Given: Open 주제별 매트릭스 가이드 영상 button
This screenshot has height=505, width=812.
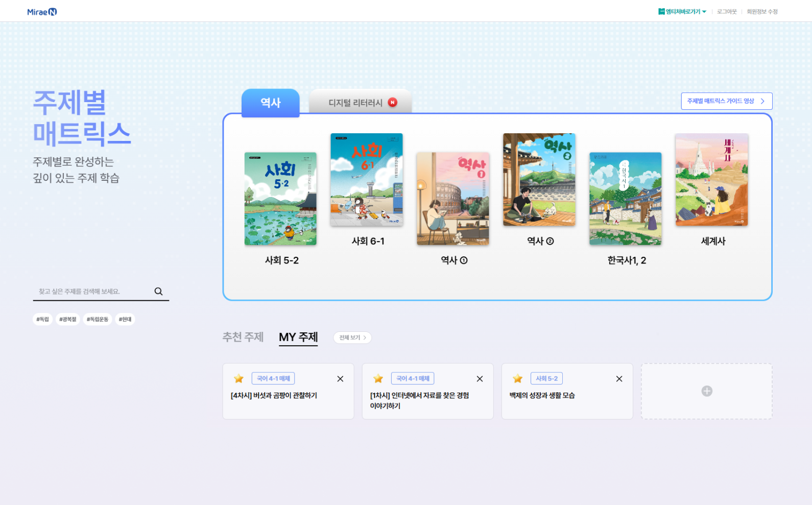Looking at the screenshot, I should pos(726,101).
